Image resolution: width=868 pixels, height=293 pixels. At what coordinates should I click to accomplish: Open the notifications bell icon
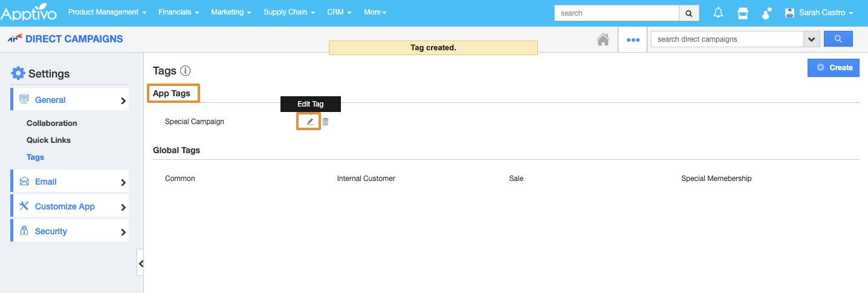click(718, 13)
